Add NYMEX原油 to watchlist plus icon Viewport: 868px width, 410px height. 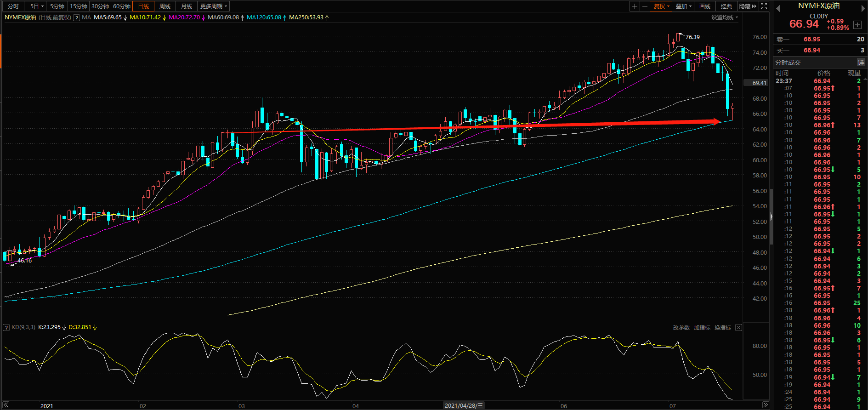857,25
